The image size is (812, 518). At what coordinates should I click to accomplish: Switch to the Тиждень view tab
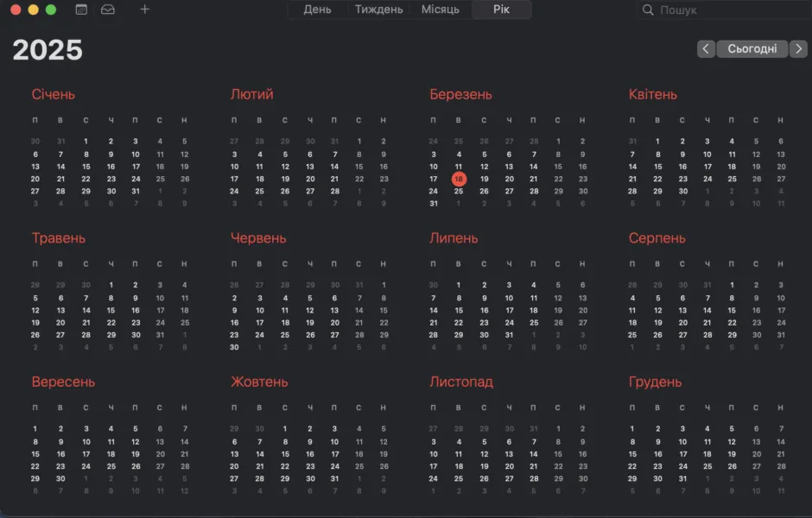(378, 9)
